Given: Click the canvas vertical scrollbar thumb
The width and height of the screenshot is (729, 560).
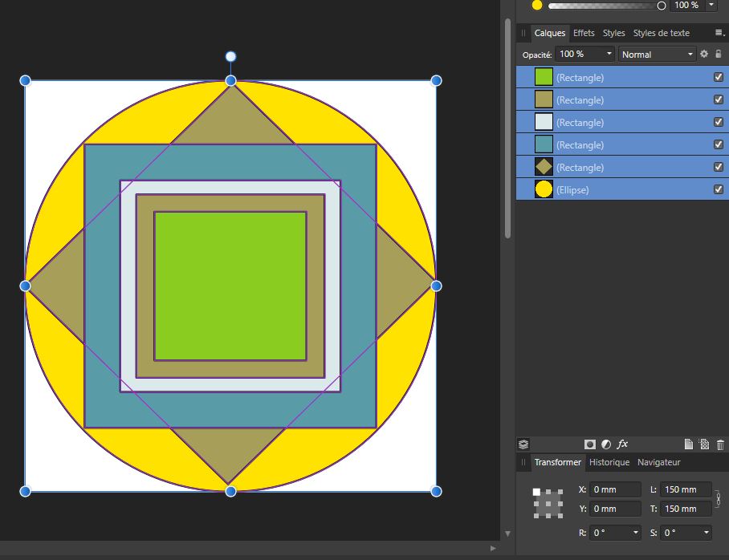Looking at the screenshot, I should pos(507,128).
